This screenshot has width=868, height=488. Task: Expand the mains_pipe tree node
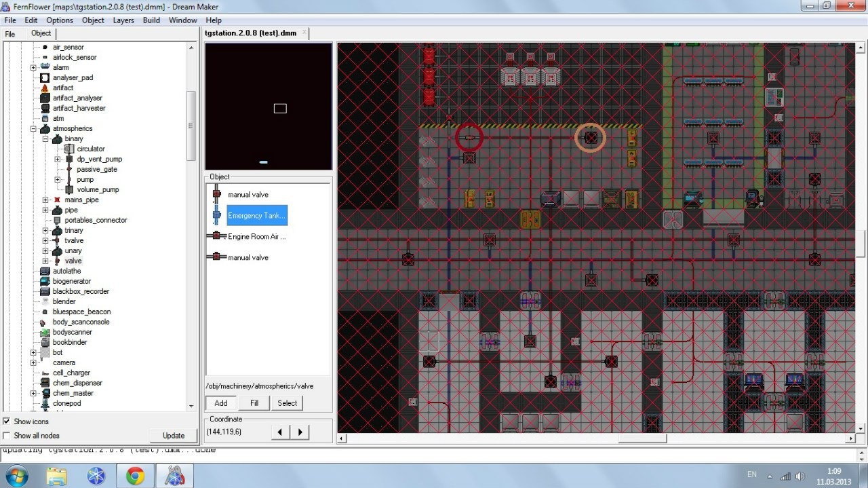coord(45,200)
